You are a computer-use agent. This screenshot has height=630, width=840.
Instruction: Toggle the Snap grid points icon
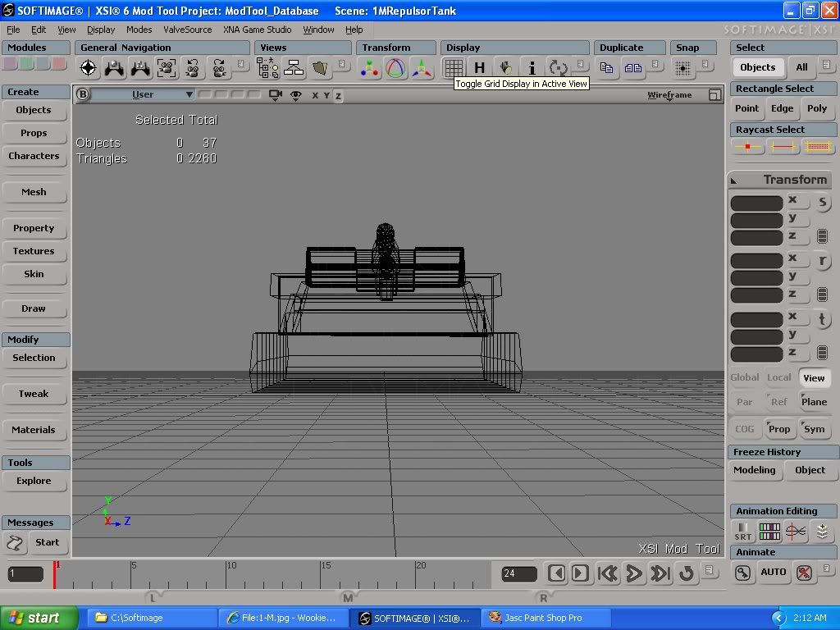click(x=682, y=68)
